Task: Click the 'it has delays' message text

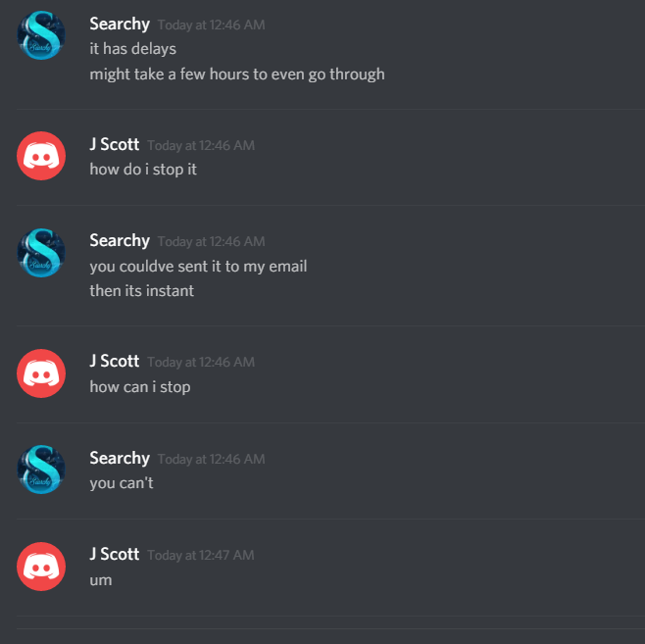Action: click(133, 49)
